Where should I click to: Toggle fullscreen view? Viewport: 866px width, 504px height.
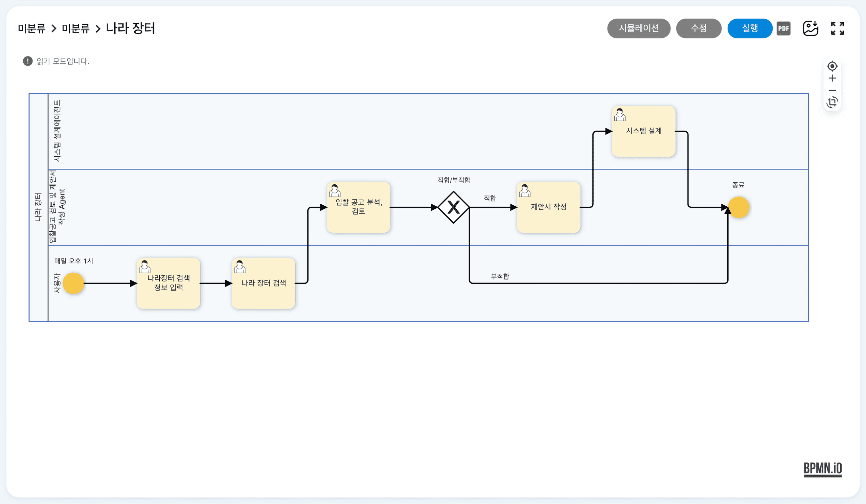click(x=838, y=28)
